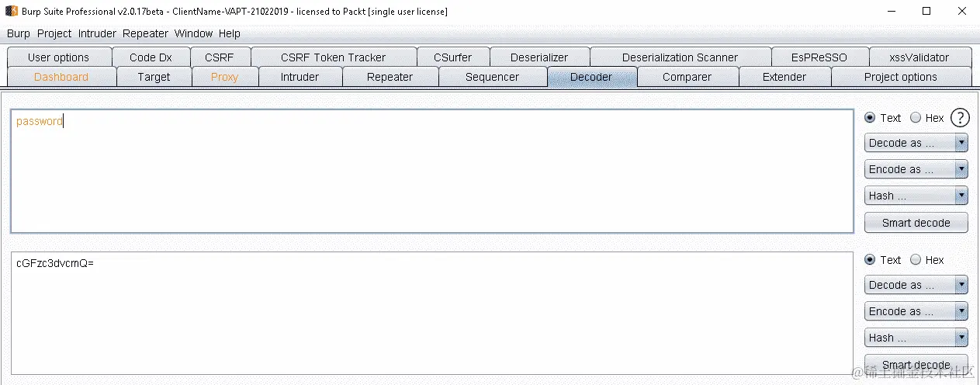Open the Code Dx tab
The height and width of the screenshot is (385, 980).
tap(151, 57)
